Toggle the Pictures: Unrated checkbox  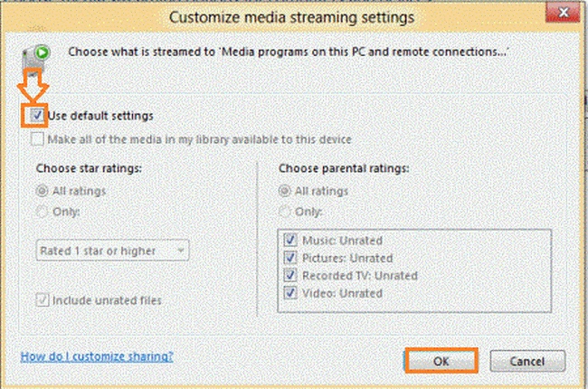coord(289,258)
